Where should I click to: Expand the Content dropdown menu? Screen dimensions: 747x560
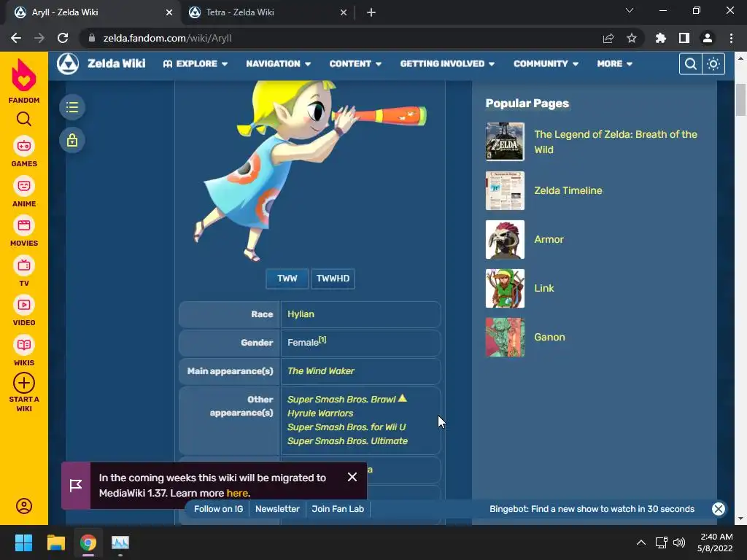355,64
